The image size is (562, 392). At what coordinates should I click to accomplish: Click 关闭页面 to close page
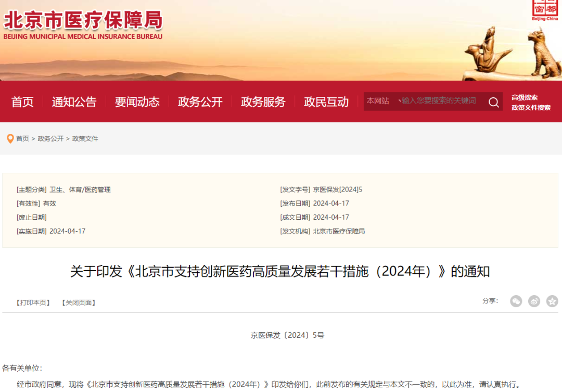tap(79, 302)
